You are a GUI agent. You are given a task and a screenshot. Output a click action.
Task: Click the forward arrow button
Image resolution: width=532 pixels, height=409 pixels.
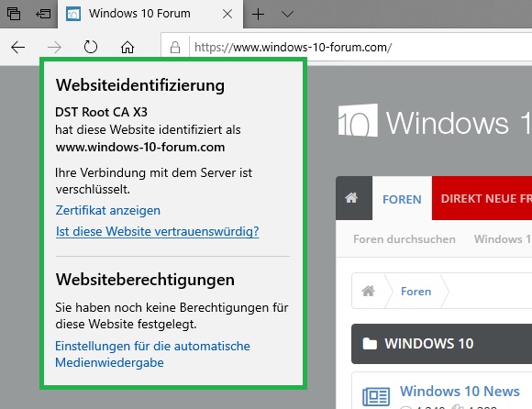point(54,48)
